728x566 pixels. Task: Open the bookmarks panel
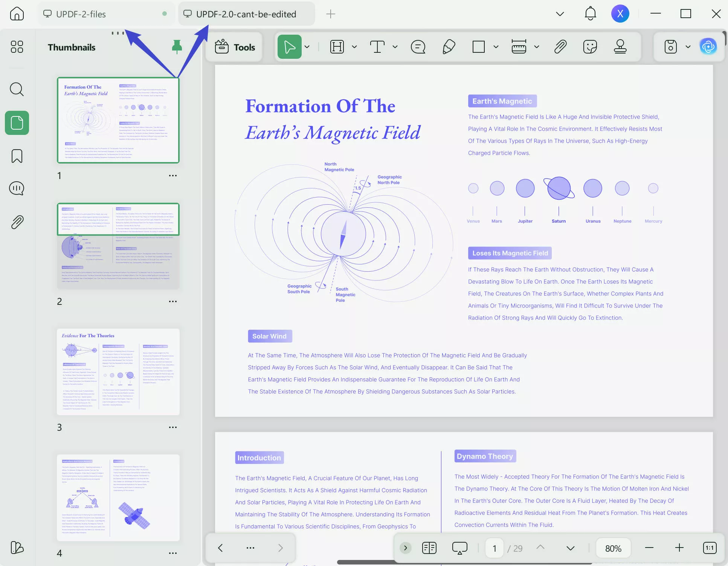17,156
